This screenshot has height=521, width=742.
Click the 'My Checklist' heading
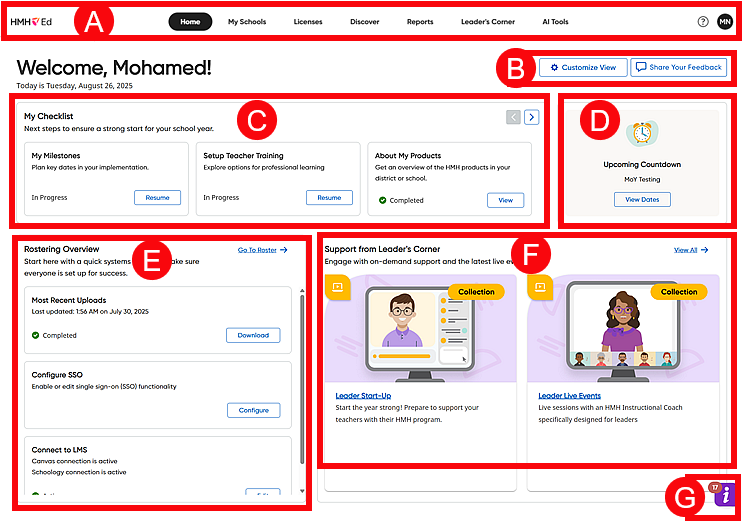[x=49, y=116]
